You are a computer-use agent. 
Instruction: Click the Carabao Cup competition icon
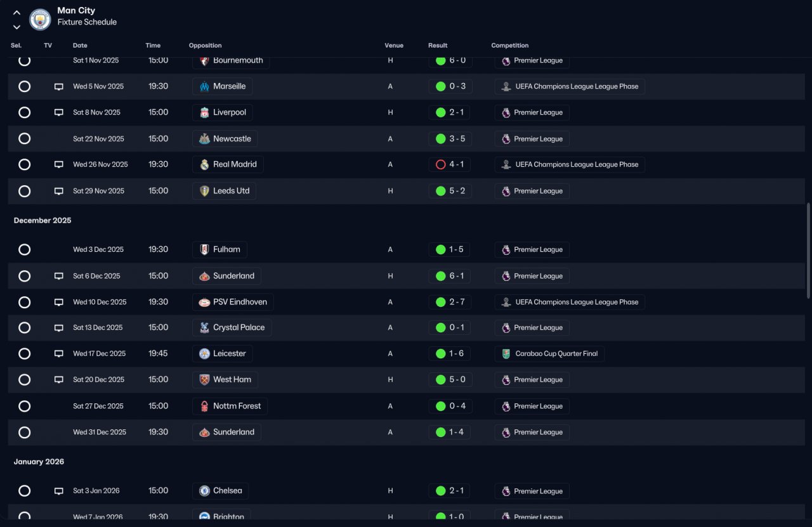[x=506, y=354]
